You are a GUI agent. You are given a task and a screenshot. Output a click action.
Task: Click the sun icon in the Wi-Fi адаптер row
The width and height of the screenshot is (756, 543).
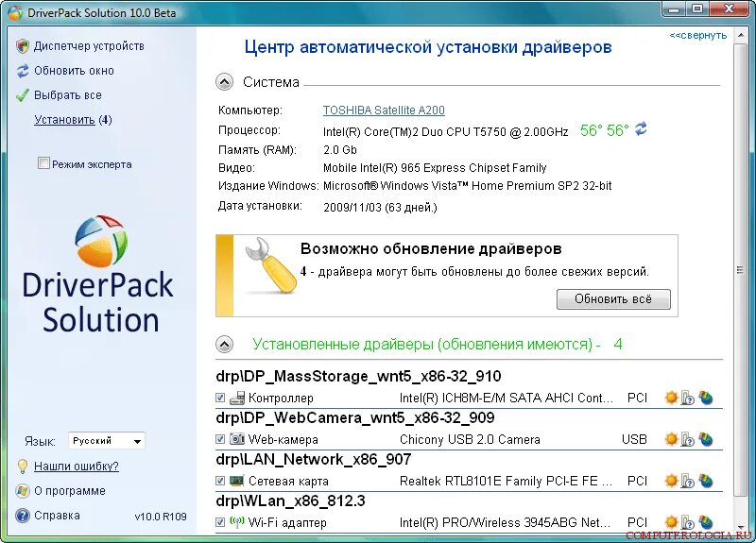tap(671, 522)
